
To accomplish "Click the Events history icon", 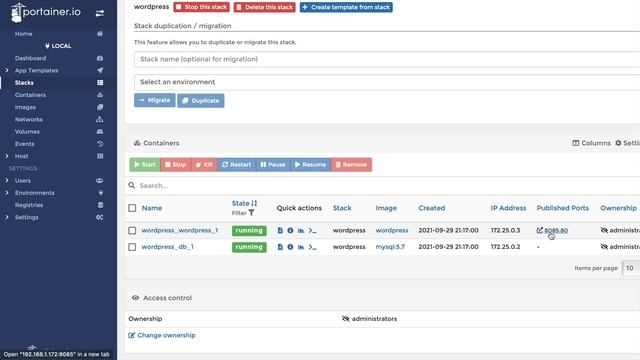I will click(100, 144).
